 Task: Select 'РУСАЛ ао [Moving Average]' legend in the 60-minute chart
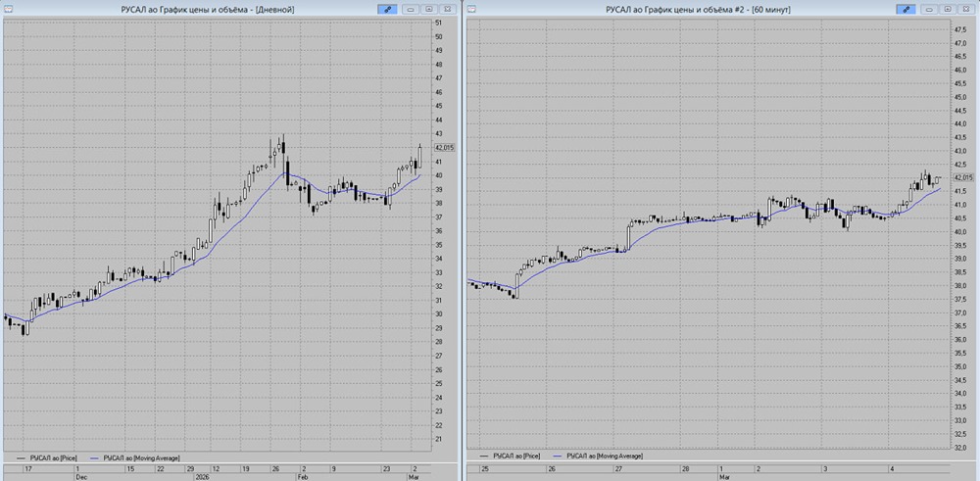[605, 457]
